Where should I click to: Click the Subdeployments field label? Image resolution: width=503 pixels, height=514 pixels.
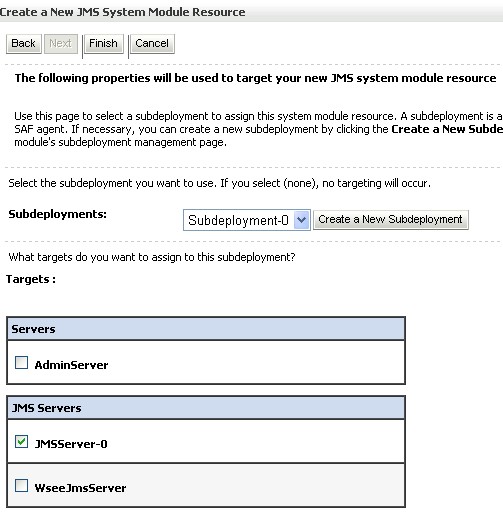point(57,214)
